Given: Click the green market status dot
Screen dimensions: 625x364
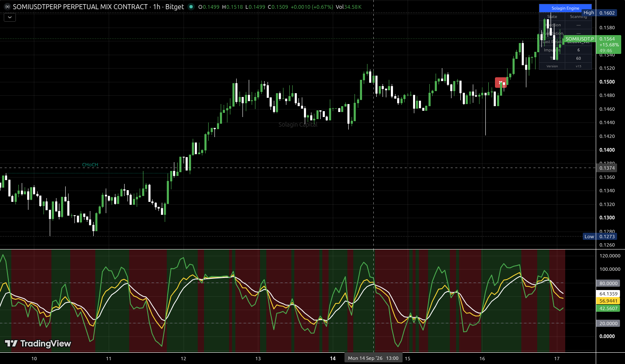Looking at the screenshot, I should pos(191,7).
